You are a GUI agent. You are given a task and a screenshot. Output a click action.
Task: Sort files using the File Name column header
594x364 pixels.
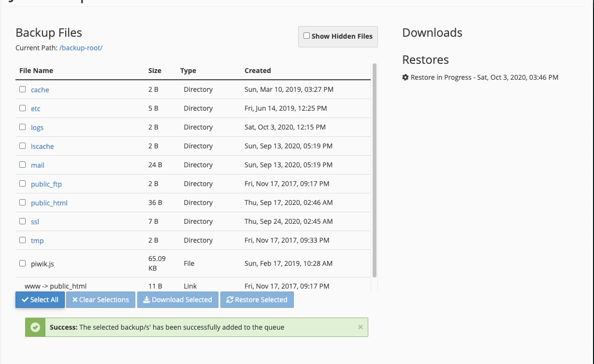tap(36, 71)
